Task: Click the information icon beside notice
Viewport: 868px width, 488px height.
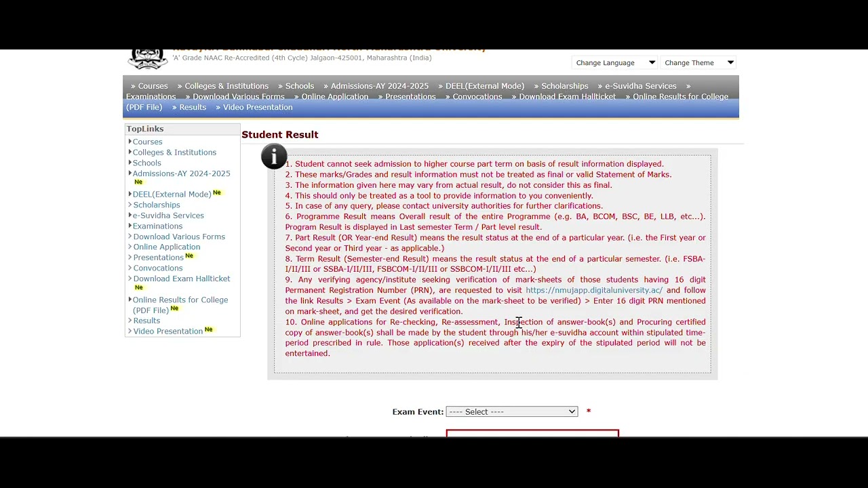Action: point(274,157)
